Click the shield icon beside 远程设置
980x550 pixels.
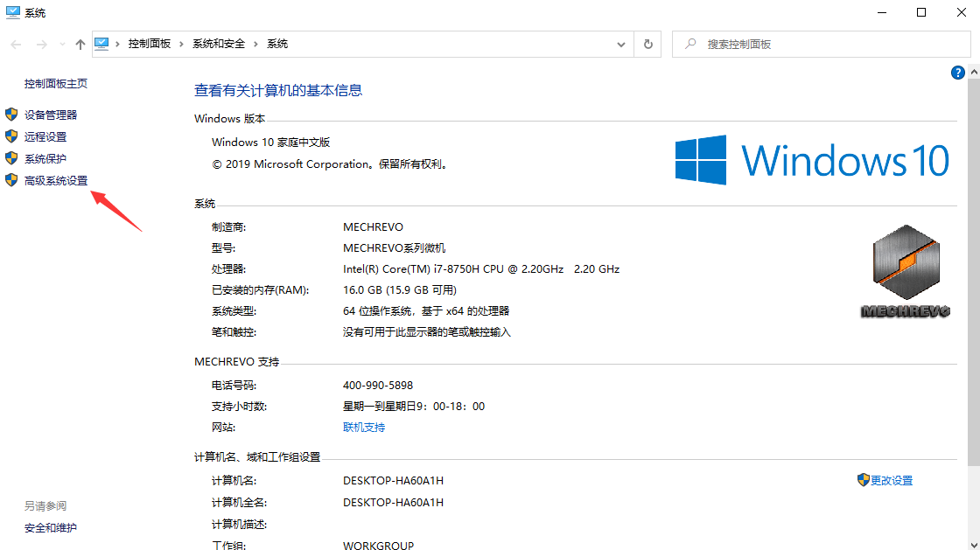coord(11,136)
